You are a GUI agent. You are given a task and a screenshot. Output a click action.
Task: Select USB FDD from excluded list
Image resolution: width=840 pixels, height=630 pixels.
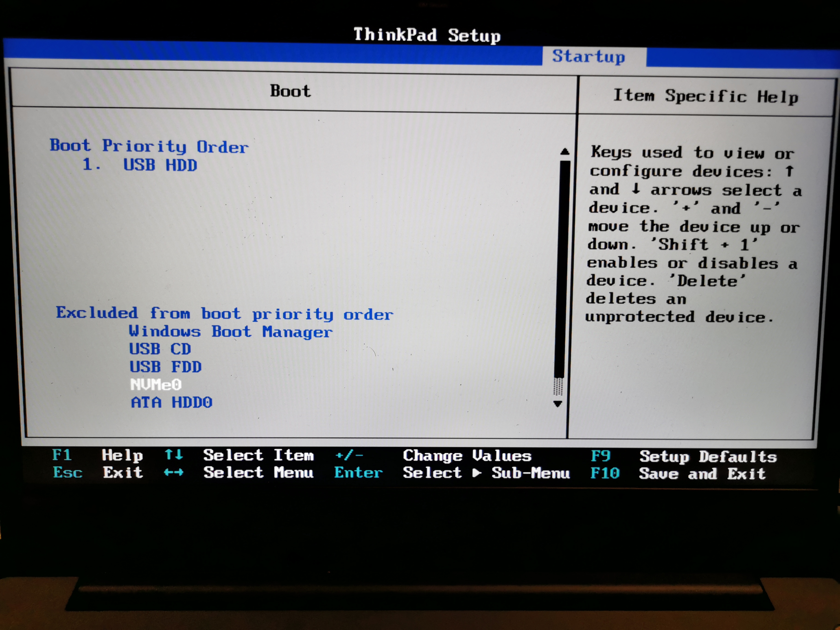coord(165,367)
